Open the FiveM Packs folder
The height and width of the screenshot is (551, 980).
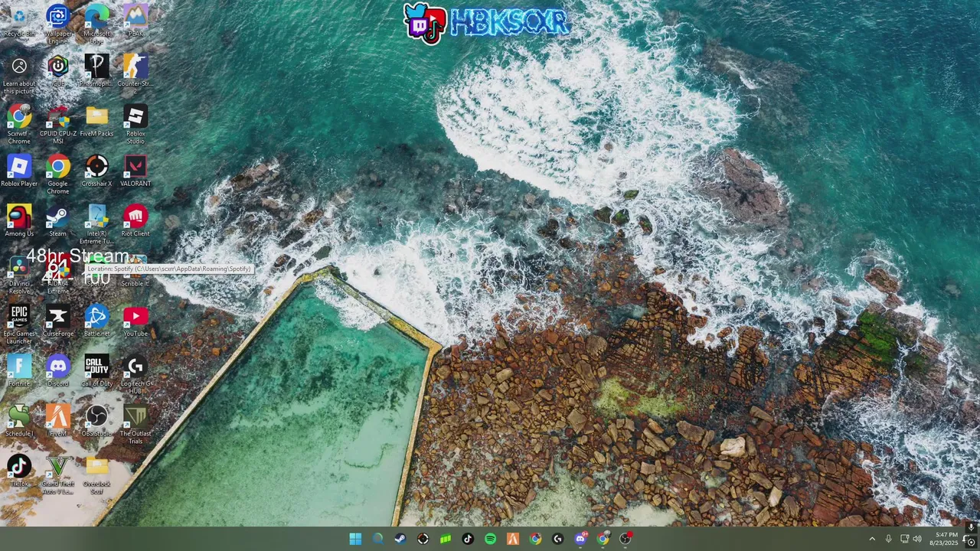[96, 121]
